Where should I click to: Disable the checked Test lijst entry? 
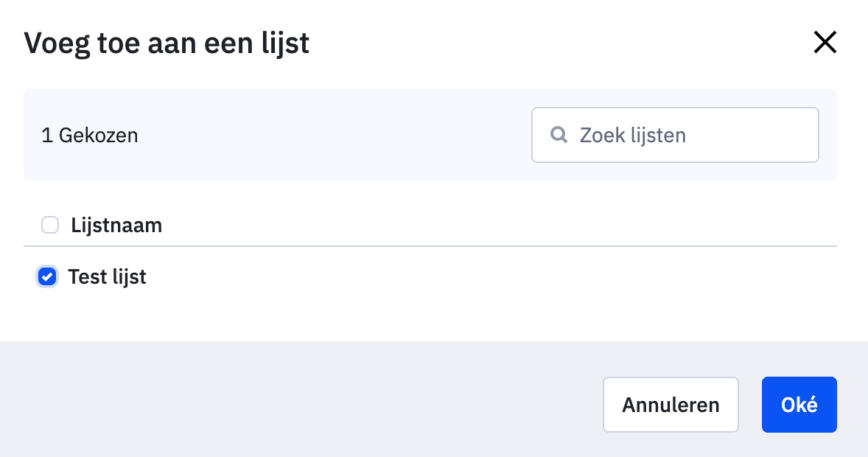[x=47, y=276]
